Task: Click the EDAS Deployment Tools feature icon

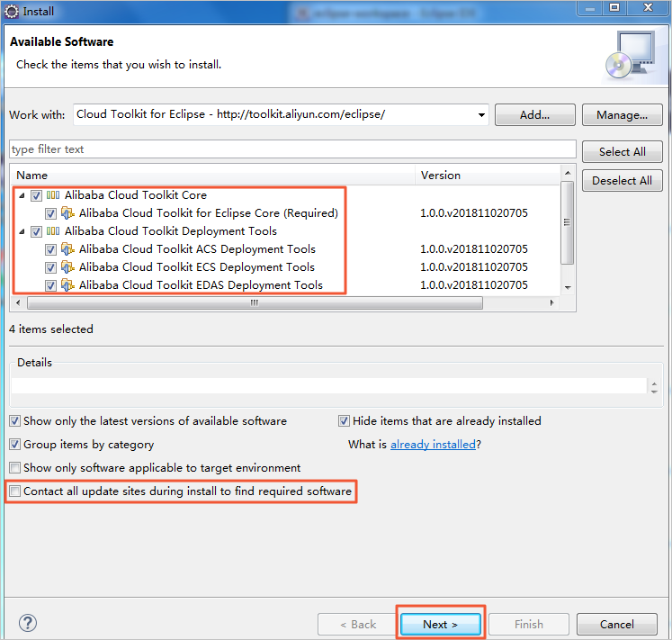Action: (x=67, y=285)
